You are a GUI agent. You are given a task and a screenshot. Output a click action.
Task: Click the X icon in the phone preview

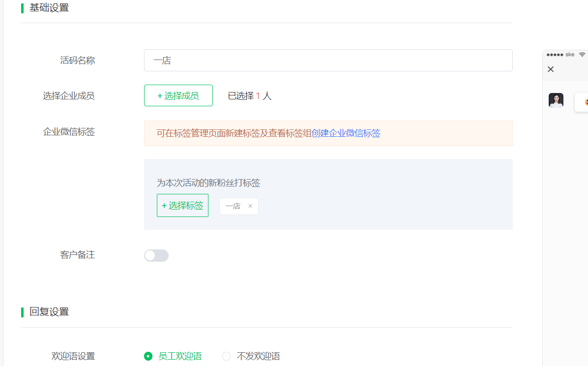pos(551,69)
